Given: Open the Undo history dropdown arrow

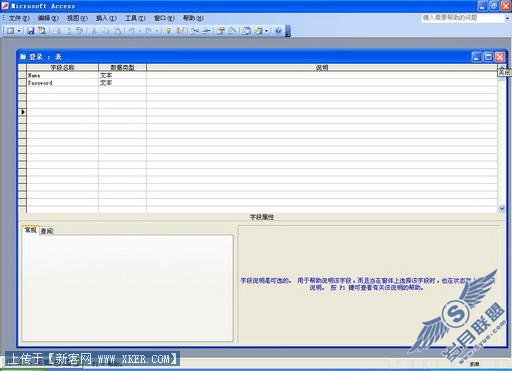Looking at the screenshot, I should (x=140, y=31).
